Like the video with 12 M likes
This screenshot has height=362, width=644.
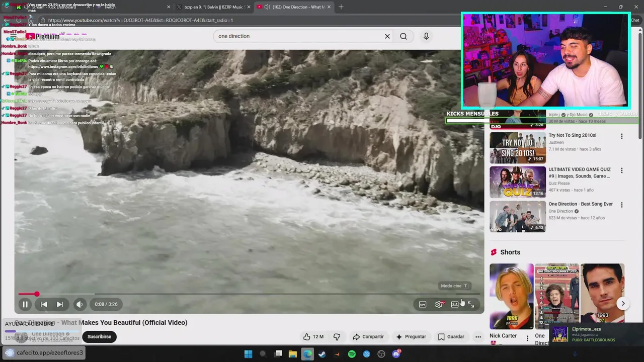(x=313, y=337)
